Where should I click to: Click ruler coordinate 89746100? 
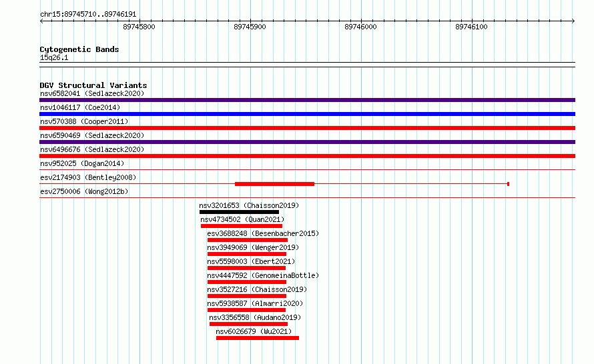472,27
